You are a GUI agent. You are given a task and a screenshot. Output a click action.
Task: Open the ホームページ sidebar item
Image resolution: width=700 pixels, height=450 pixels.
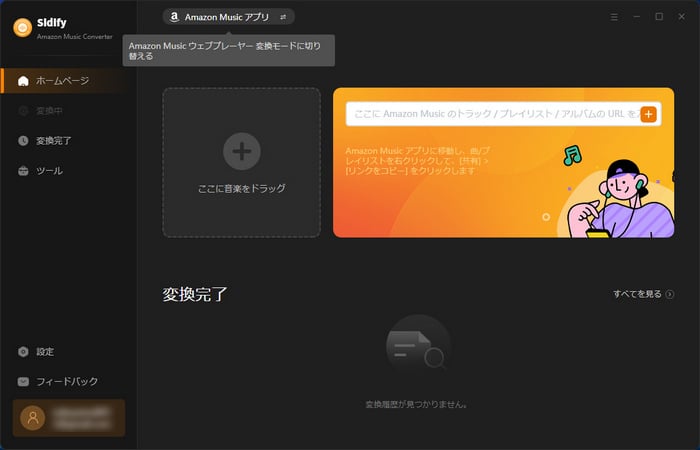[63, 81]
